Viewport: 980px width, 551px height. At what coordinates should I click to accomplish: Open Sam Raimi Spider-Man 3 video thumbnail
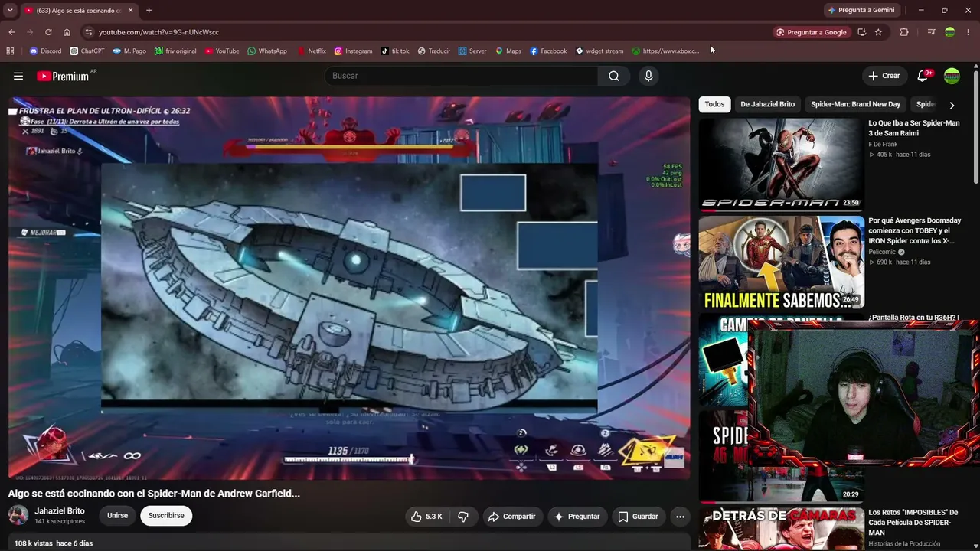click(781, 164)
